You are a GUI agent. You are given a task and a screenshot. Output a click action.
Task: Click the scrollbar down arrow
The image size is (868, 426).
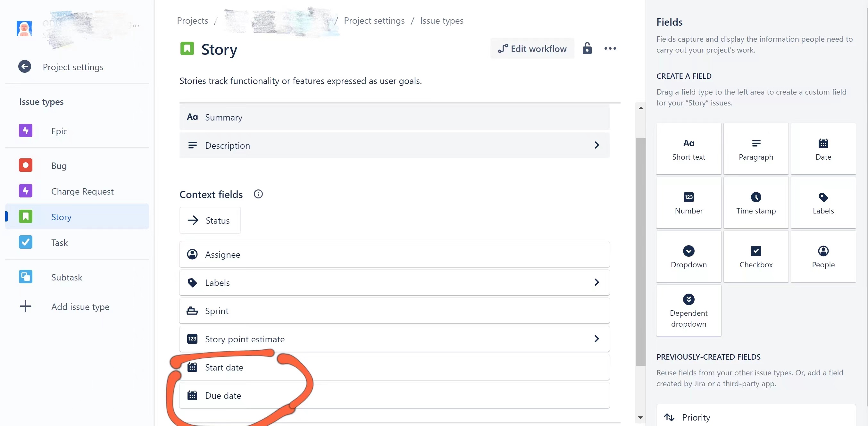pyautogui.click(x=640, y=418)
